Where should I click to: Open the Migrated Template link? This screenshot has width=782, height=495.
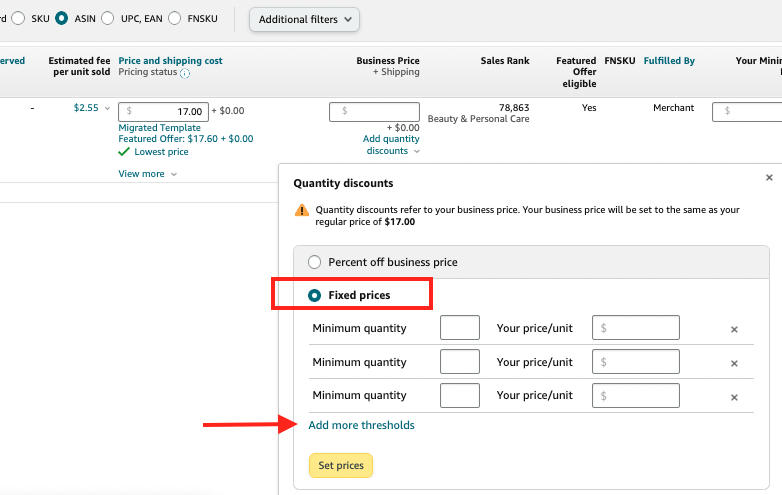pos(159,128)
